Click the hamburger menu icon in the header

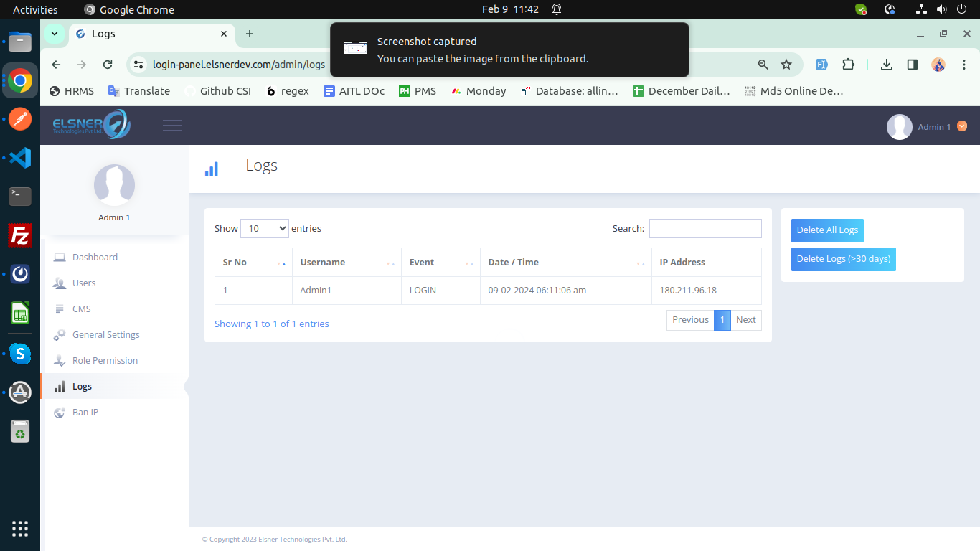pos(172,124)
